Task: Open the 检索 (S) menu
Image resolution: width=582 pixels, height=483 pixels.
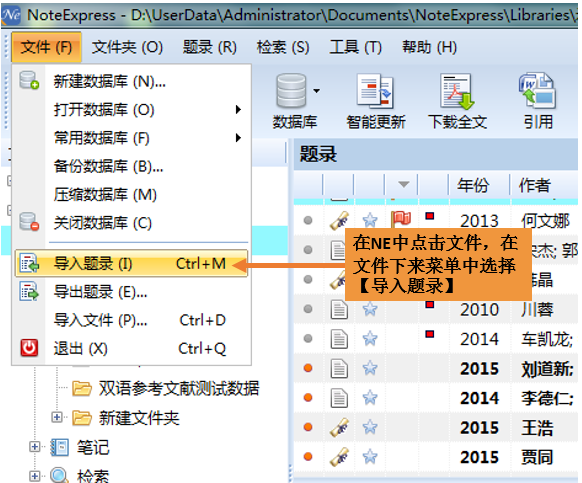Action: pyautogui.click(x=283, y=47)
